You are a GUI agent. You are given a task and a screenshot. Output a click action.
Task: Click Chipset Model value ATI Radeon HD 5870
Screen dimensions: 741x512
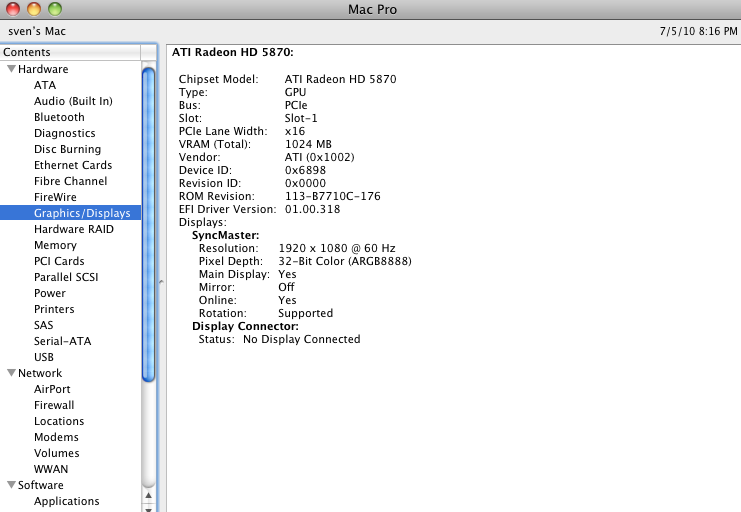point(340,79)
